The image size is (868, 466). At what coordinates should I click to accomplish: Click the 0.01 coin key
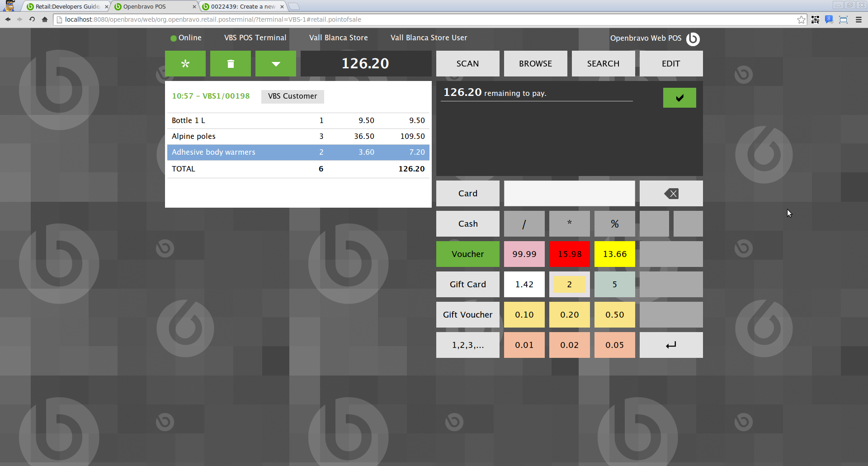524,345
